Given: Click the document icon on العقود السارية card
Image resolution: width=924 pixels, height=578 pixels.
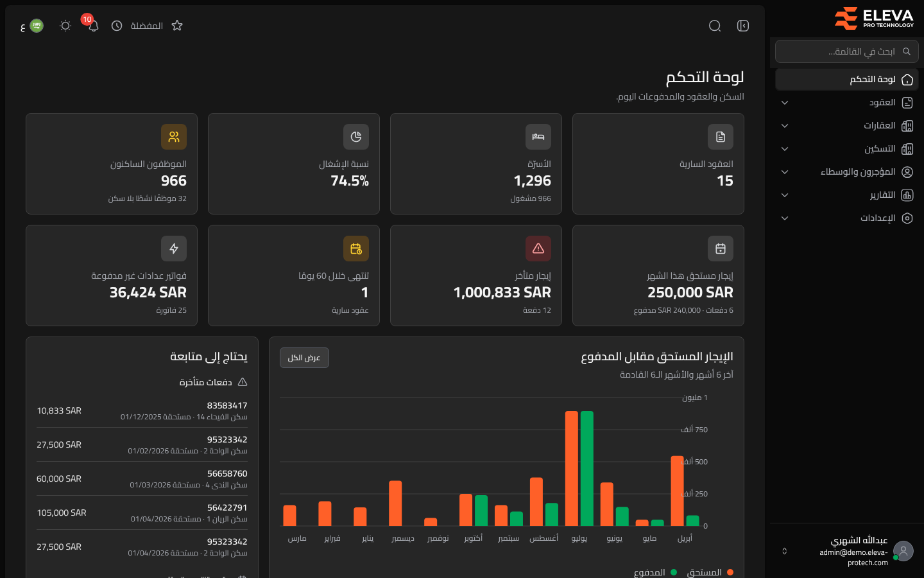Looking at the screenshot, I should tap(721, 137).
